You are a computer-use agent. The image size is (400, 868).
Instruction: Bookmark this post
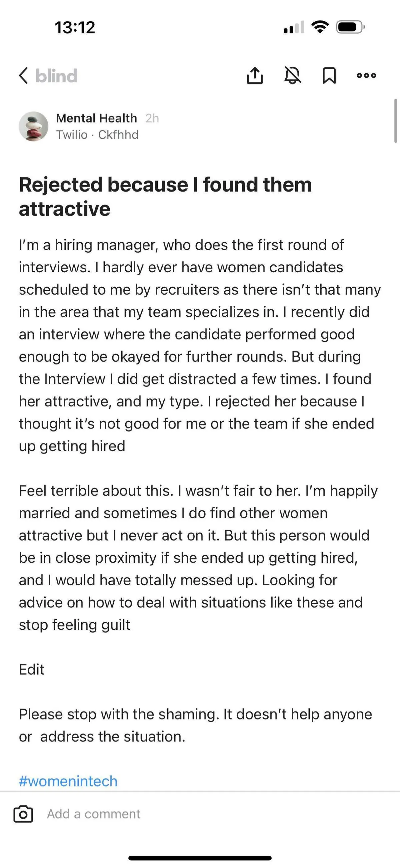click(x=329, y=75)
